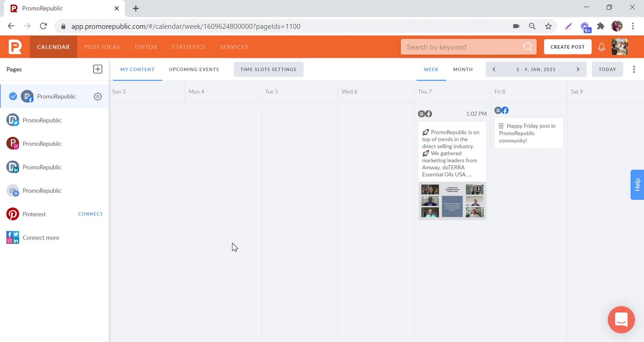Open a new browser tab
The image size is (644, 342).
tap(135, 8)
